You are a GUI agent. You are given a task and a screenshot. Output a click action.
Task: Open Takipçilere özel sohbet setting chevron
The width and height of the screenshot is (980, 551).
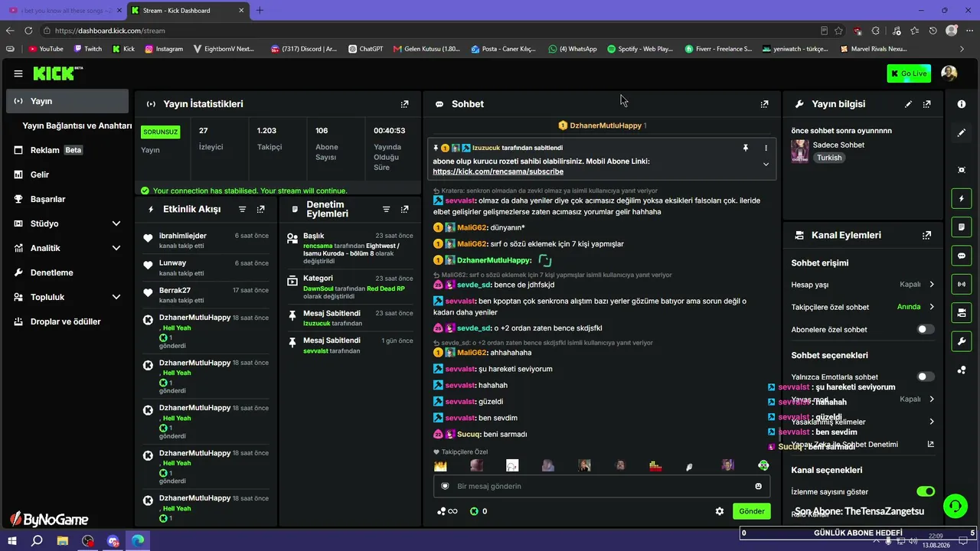(x=932, y=307)
